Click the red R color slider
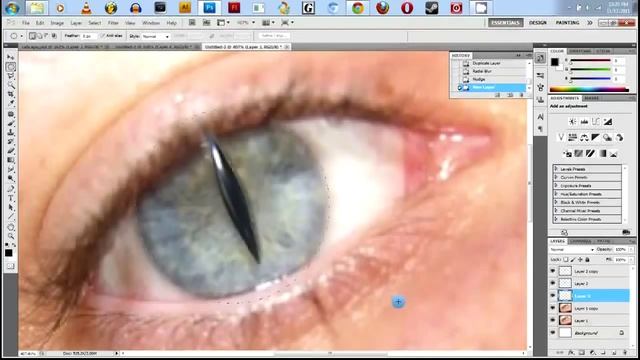Screen dimensions: 640x360 tap(590, 61)
